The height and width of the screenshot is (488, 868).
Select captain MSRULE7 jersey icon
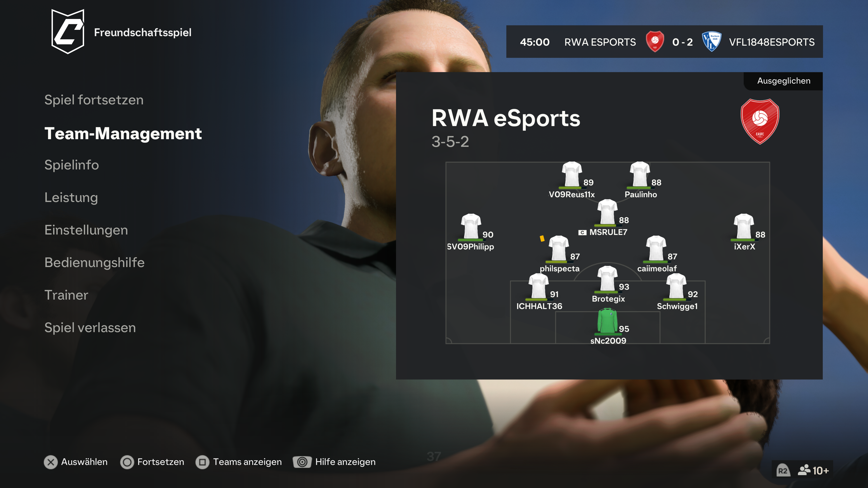pos(607,212)
